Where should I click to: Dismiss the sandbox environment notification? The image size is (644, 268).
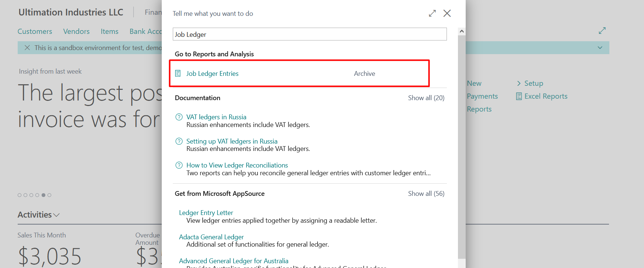tap(27, 48)
